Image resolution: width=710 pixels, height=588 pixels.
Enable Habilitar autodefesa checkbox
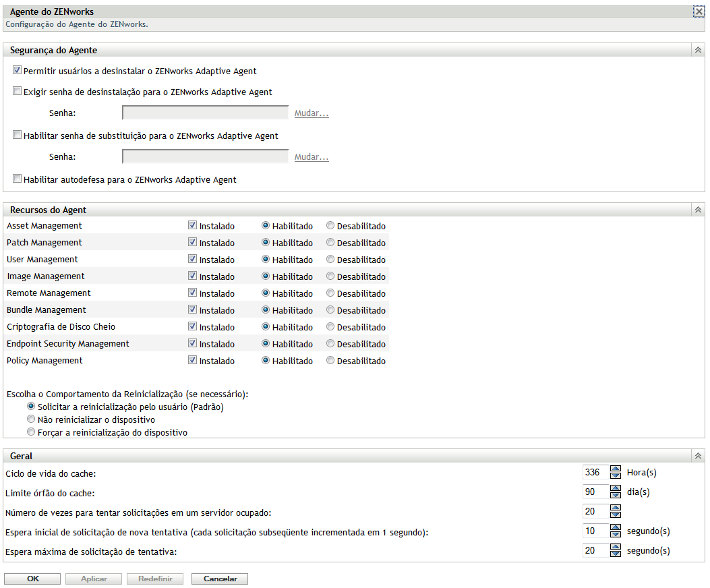18,179
